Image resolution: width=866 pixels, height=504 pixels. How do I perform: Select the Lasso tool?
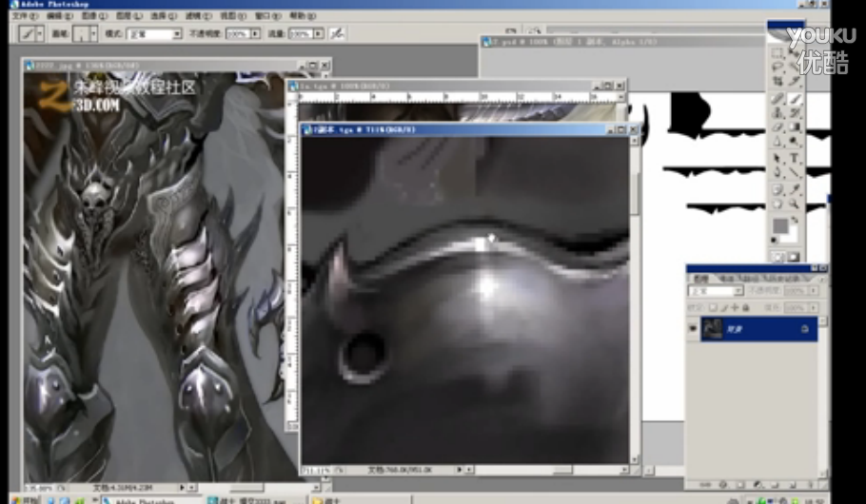[x=778, y=67]
